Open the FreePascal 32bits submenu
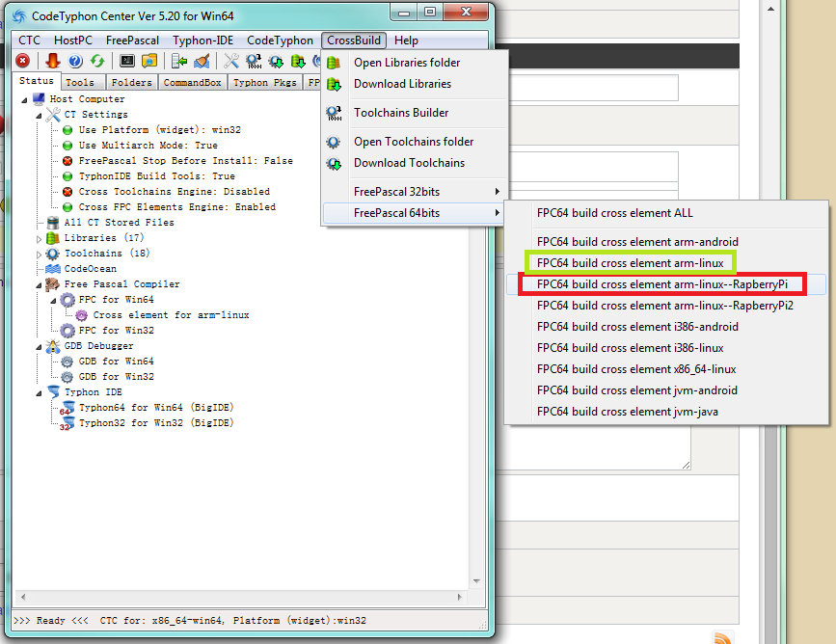The height and width of the screenshot is (644, 836). pos(415,192)
